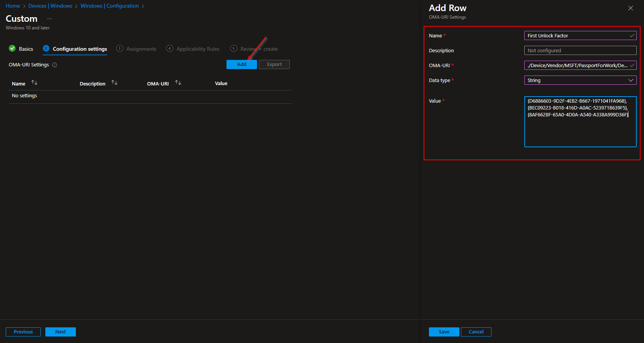This screenshot has height=343, width=644.
Task: Expand the Data type dropdown
Action: [580, 80]
